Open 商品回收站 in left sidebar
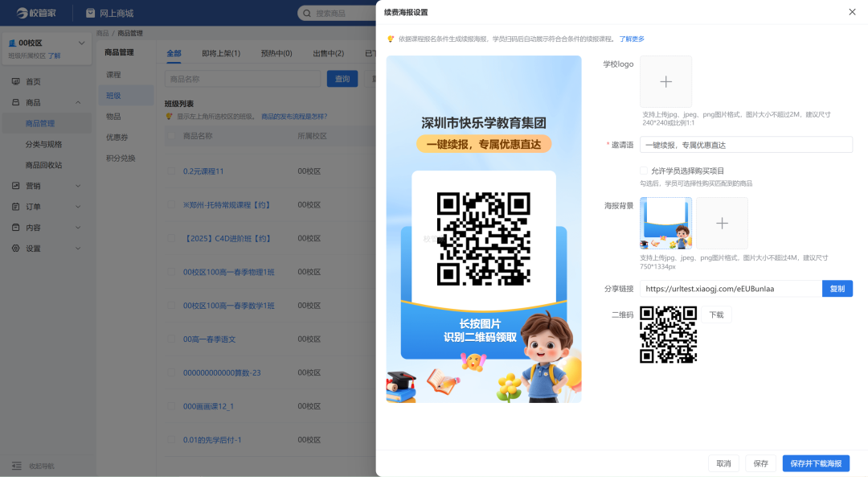 click(x=43, y=165)
